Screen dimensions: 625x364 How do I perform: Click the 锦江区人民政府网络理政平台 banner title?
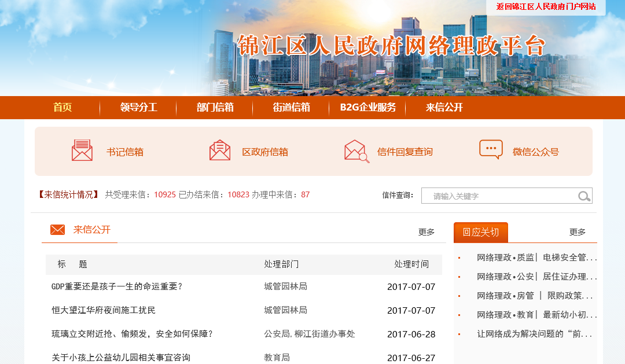point(391,46)
